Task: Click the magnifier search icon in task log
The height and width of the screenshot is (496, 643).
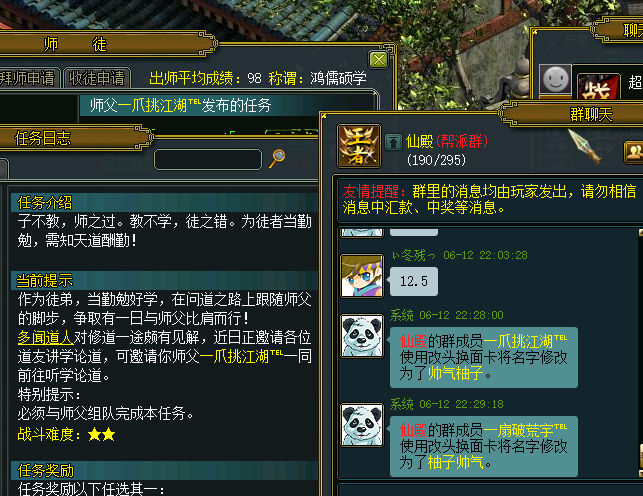Action: click(x=278, y=159)
